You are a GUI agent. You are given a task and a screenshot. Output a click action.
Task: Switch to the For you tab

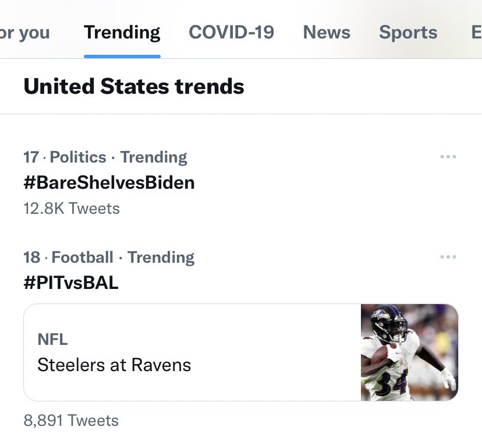(x=24, y=32)
